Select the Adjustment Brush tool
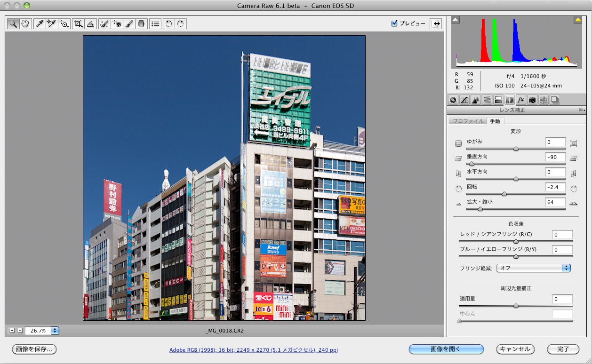 (129, 24)
